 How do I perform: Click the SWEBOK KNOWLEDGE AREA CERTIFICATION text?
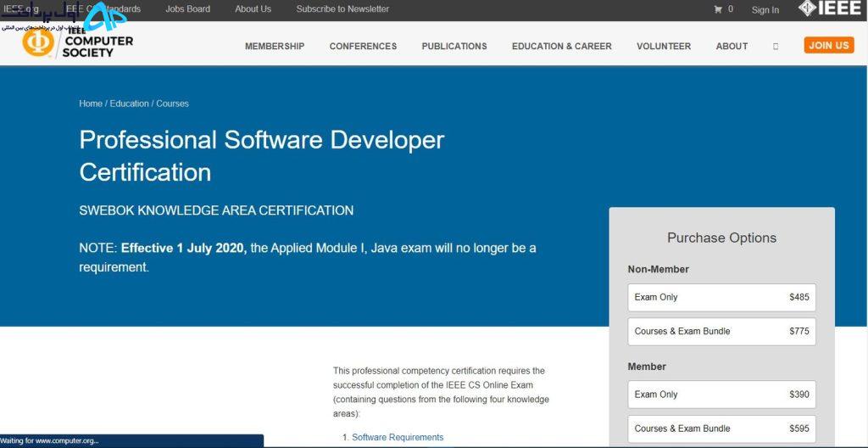(x=216, y=210)
